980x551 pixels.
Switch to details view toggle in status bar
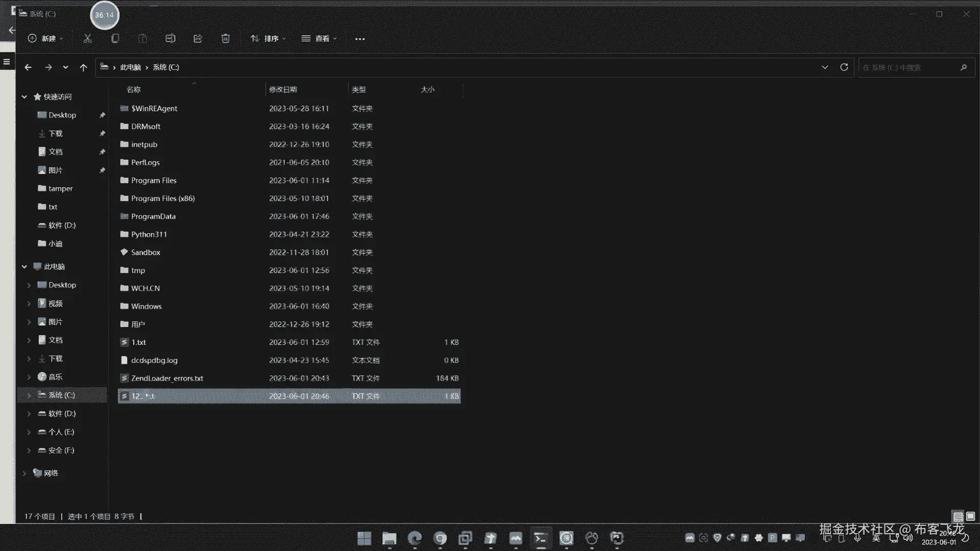click(x=958, y=516)
